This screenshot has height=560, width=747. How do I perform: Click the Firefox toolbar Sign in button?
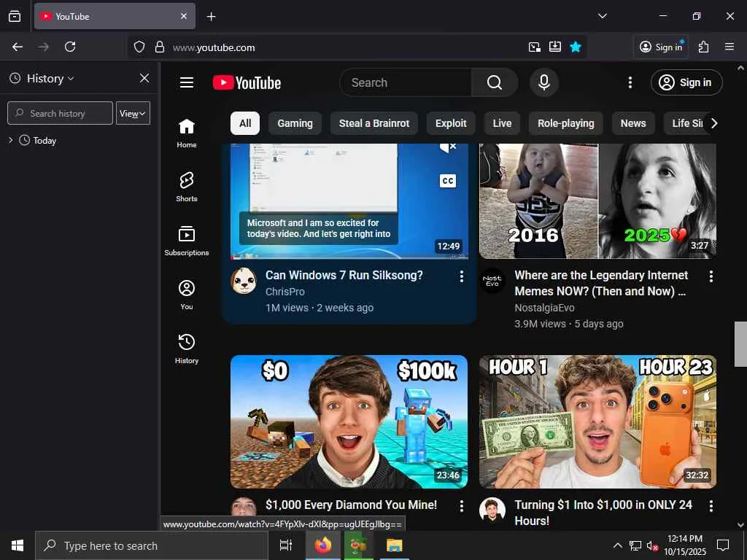(661, 47)
